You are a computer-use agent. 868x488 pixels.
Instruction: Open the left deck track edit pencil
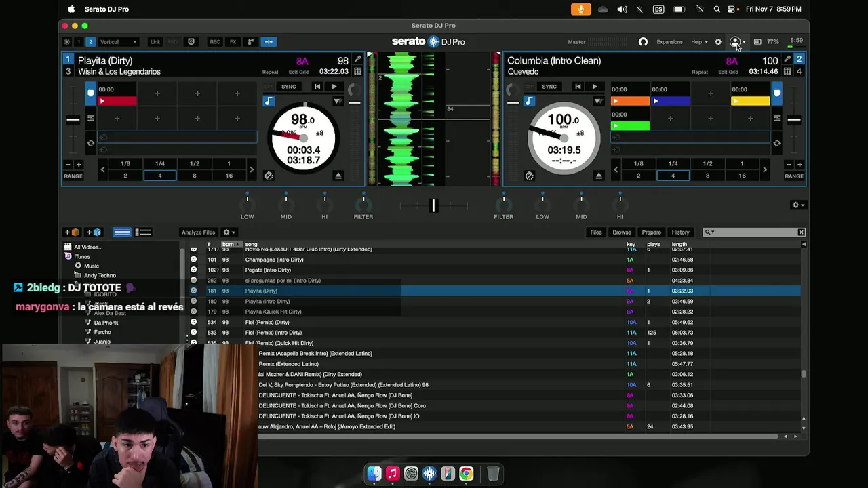[x=358, y=60]
